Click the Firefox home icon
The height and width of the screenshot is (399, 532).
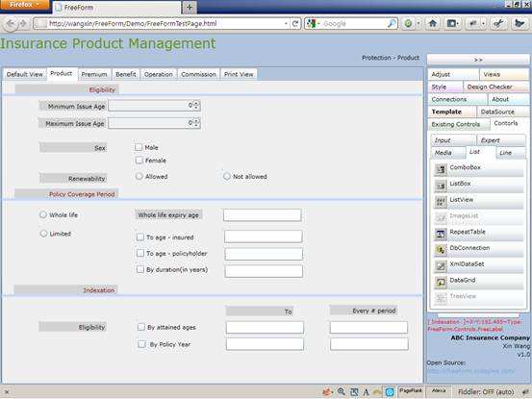(432, 23)
